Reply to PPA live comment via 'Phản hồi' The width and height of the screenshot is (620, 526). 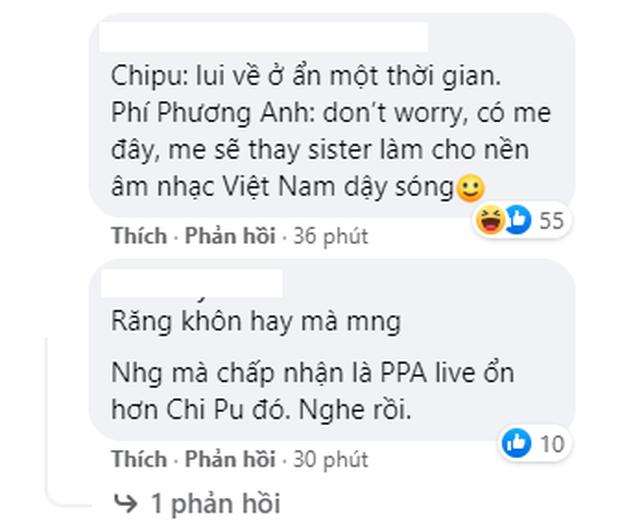pos(230,459)
